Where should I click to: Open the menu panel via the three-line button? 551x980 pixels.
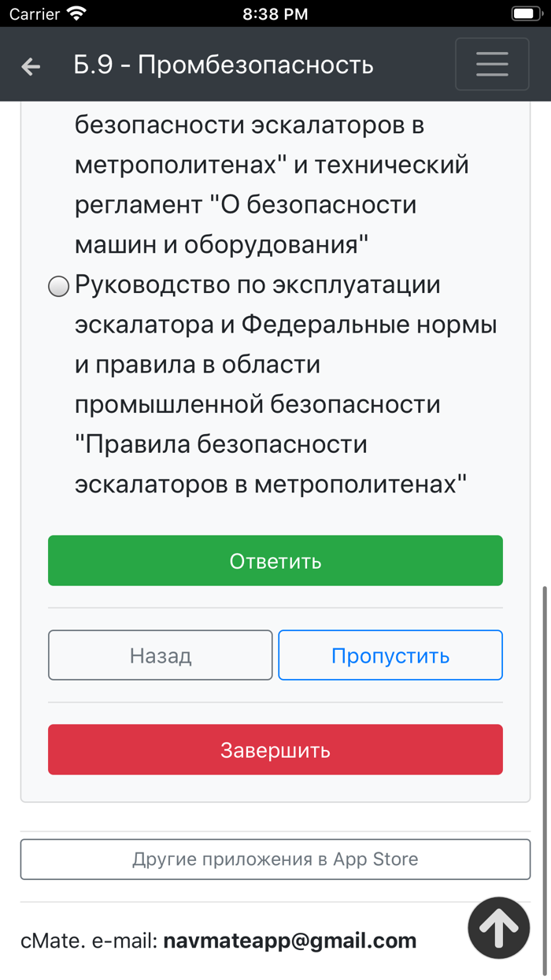point(492,64)
